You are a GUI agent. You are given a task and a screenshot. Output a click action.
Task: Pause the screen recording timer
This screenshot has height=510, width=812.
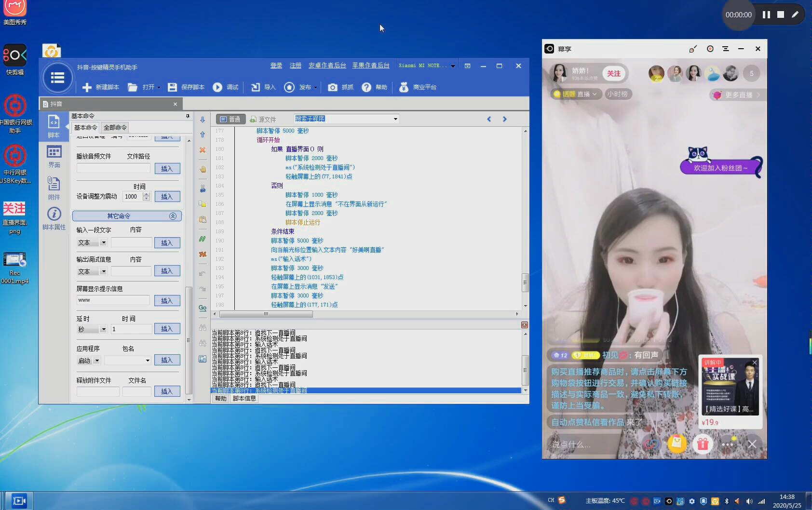tap(766, 14)
